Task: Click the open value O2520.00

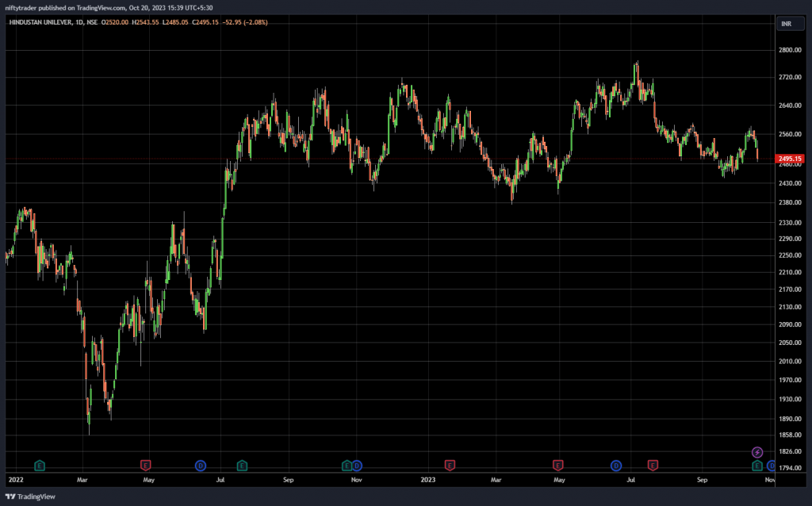Action: click(115, 22)
